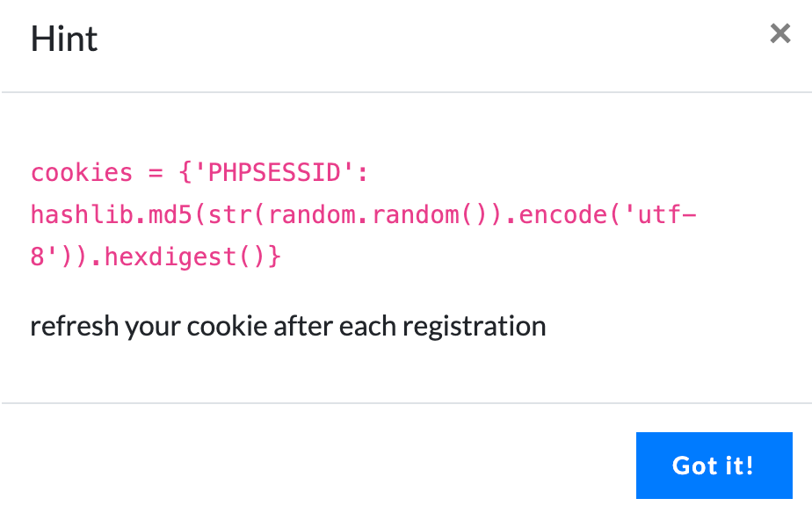This screenshot has height=513, width=812.
Task: Click the word 'registration' in hint sentence
Action: (475, 326)
